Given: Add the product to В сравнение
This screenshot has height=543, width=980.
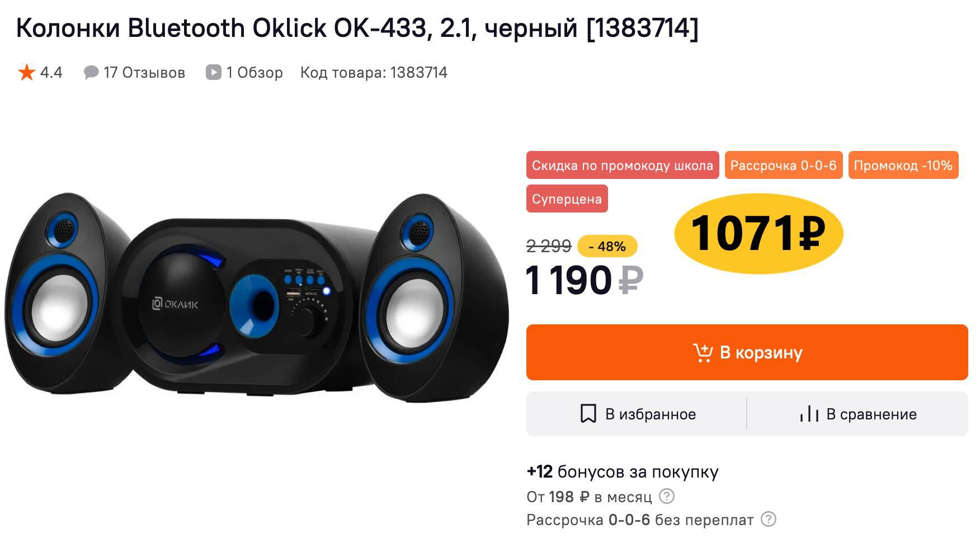Looking at the screenshot, I should (x=858, y=414).
